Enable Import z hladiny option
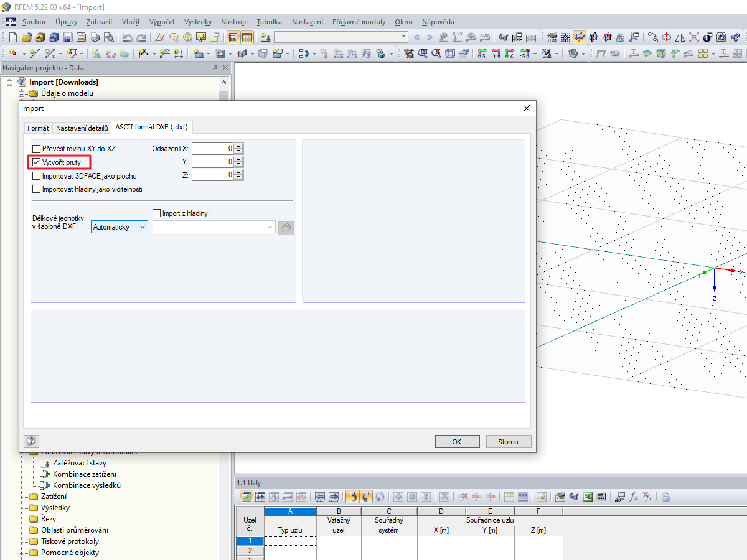747x560 pixels. pyautogui.click(x=156, y=213)
